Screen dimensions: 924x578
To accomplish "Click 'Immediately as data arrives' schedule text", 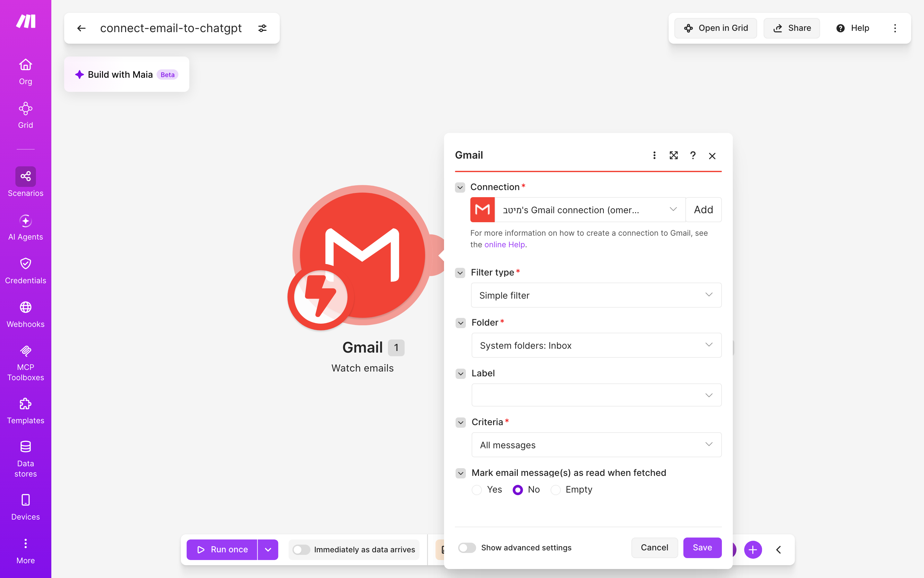I will 364,550.
